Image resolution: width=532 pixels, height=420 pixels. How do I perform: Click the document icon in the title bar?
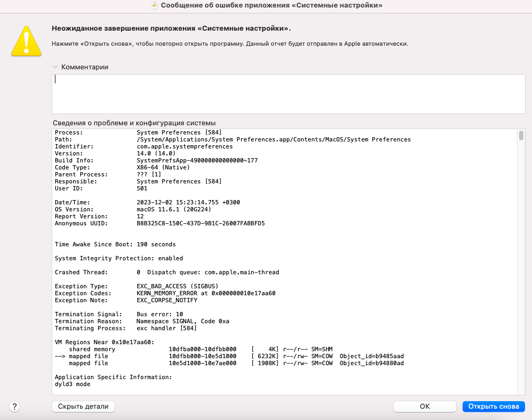(154, 5)
